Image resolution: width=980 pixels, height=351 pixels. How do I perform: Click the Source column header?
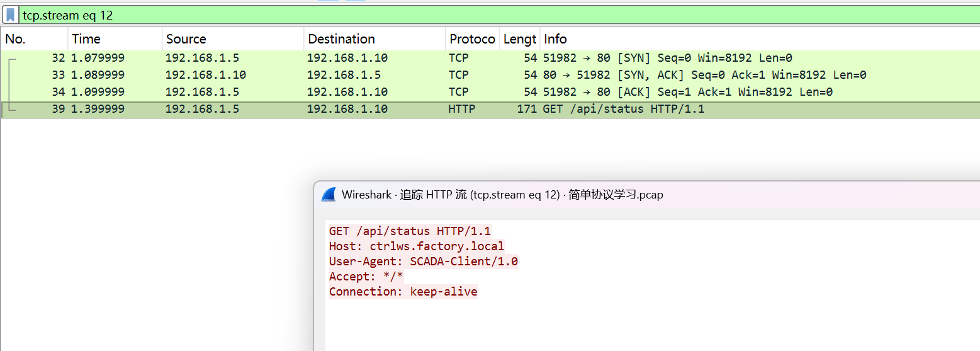click(x=186, y=39)
